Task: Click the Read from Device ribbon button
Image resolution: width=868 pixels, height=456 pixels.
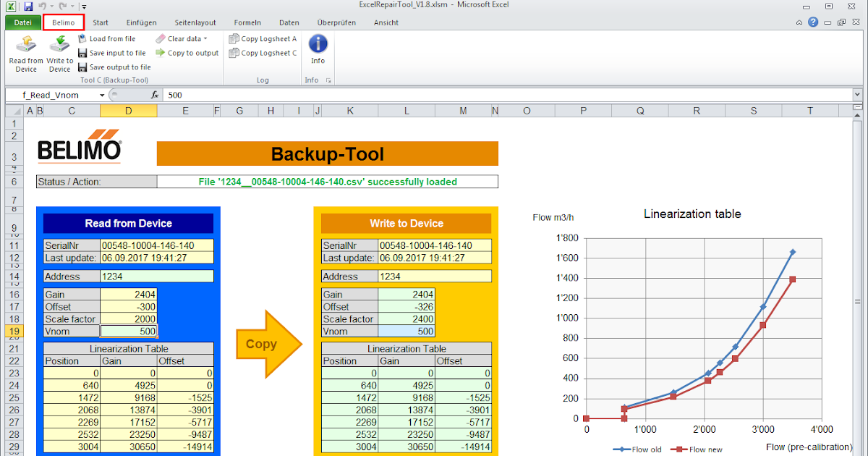Action: coord(26,54)
